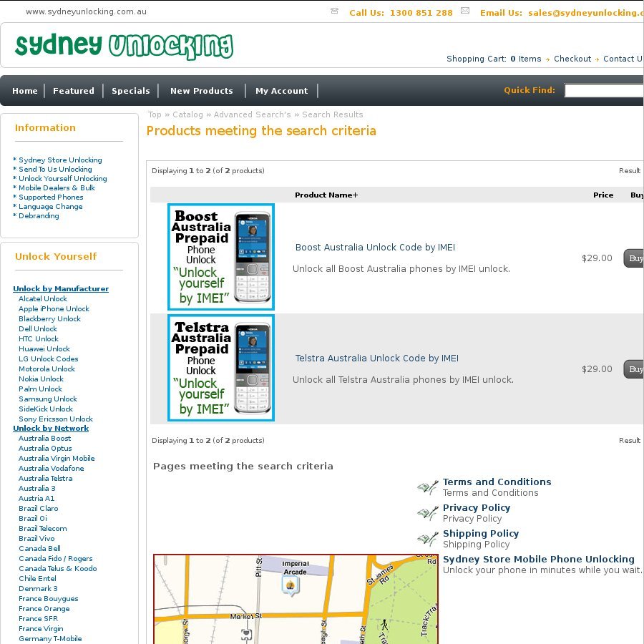
Task: Click the Advanced Search's breadcrumb
Action: pyautogui.click(x=252, y=114)
